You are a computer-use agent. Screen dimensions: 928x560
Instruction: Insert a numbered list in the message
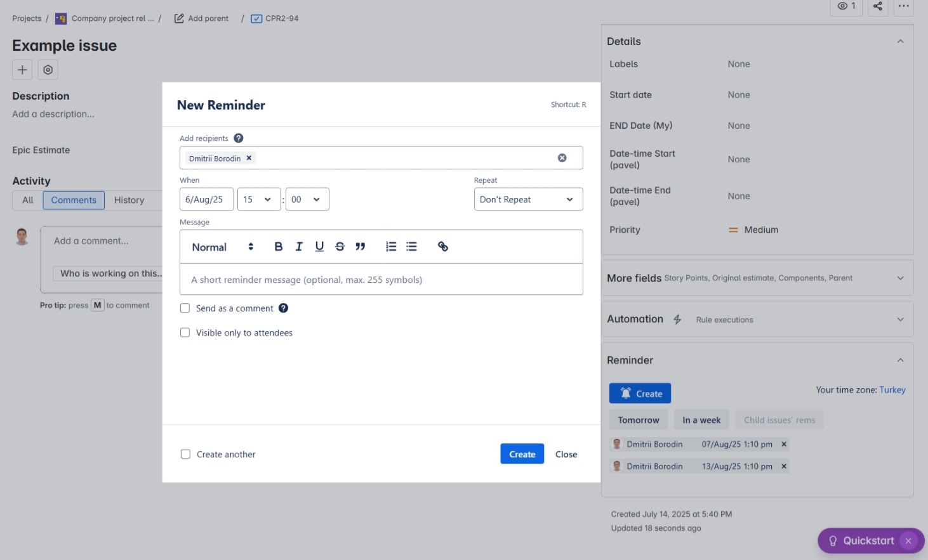click(390, 247)
